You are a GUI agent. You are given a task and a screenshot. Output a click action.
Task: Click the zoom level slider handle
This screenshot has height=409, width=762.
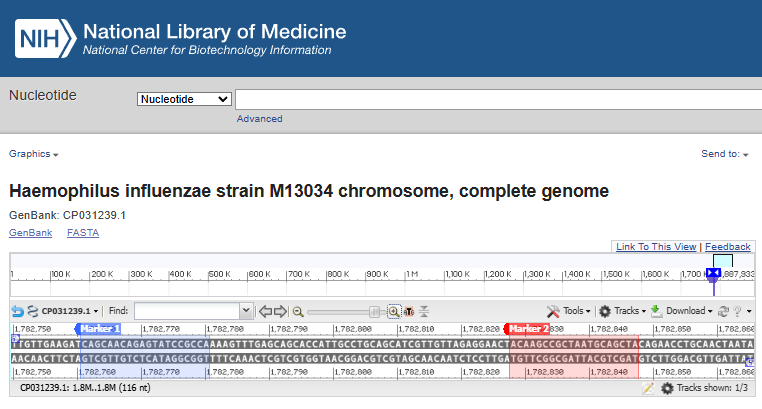coord(374,311)
